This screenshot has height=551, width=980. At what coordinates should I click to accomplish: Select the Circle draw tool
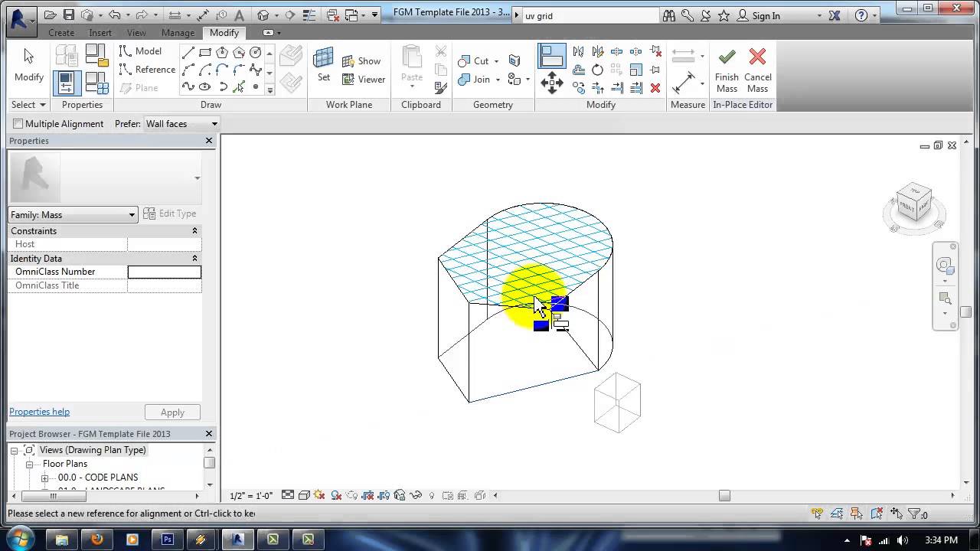256,52
